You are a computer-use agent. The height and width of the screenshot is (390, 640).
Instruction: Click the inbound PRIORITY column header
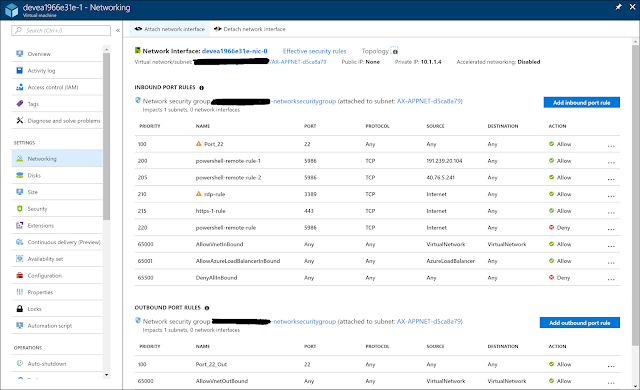(x=150, y=126)
